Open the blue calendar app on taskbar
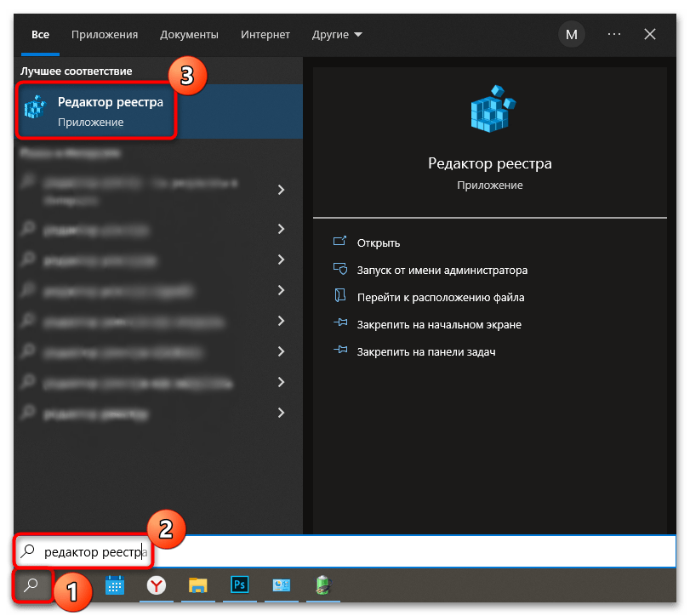The image size is (690, 616). (115, 585)
